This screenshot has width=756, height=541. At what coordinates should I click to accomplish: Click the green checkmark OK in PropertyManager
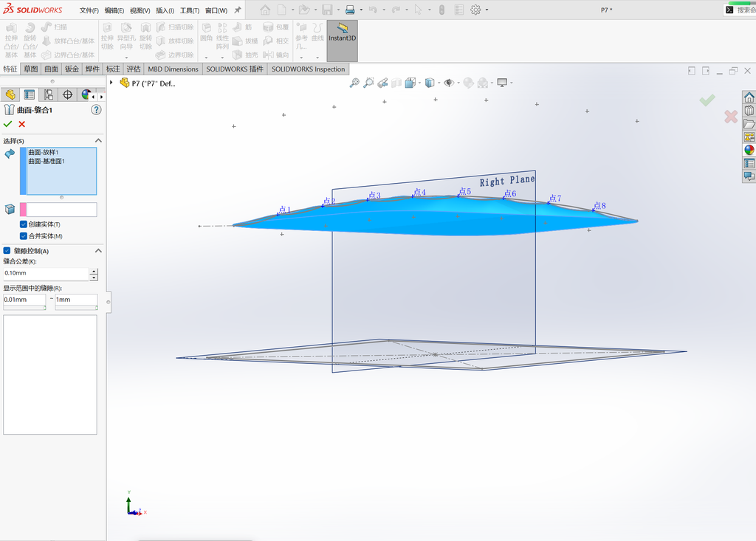(7, 125)
